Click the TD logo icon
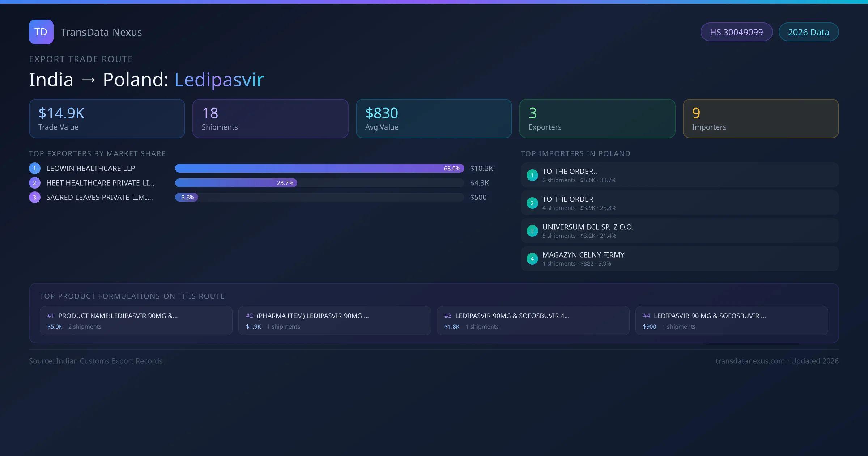This screenshot has width=868, height=456. click(41, 32)
